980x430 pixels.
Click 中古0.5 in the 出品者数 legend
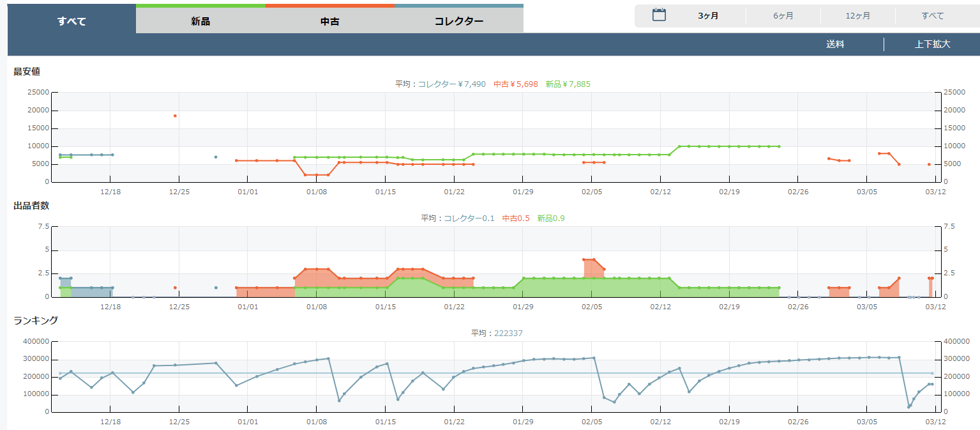click(x=516, y=218)
